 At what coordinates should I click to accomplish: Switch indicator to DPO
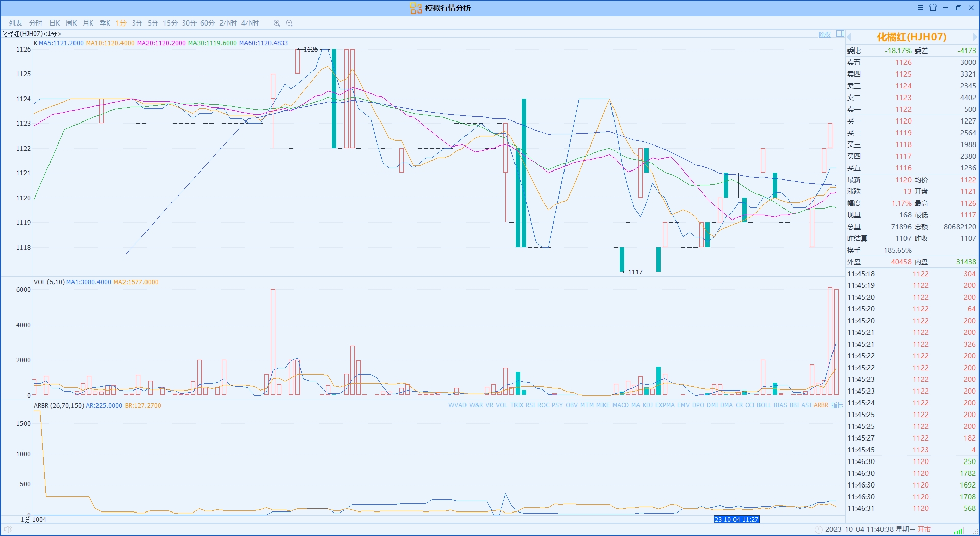point(698,405)
